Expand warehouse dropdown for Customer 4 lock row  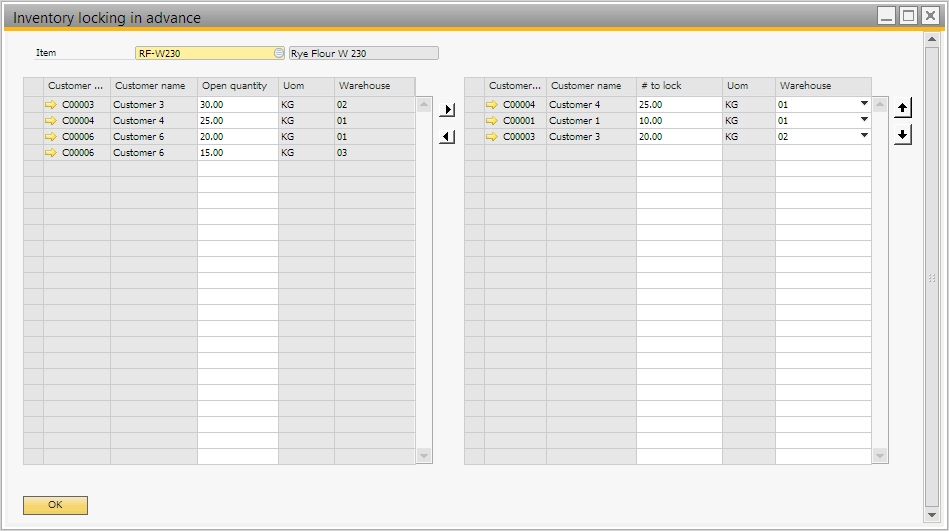click(863, 104)
